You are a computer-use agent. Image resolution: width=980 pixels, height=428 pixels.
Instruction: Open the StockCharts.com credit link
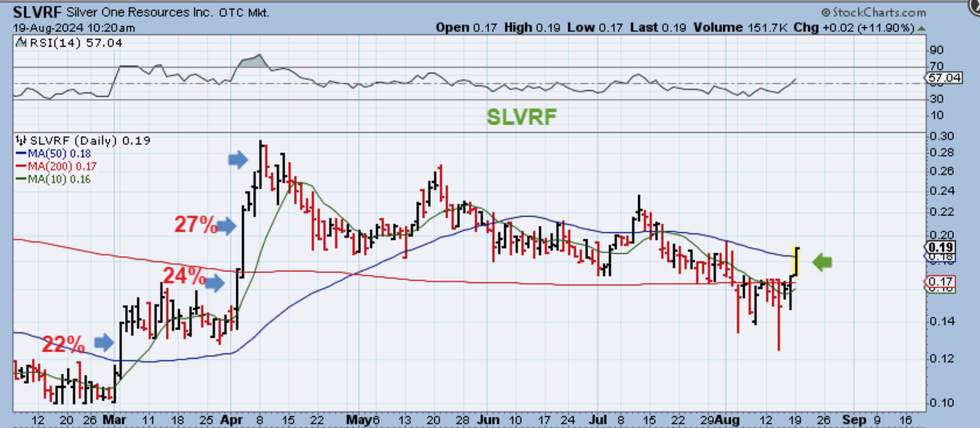(x=874, y=12)
